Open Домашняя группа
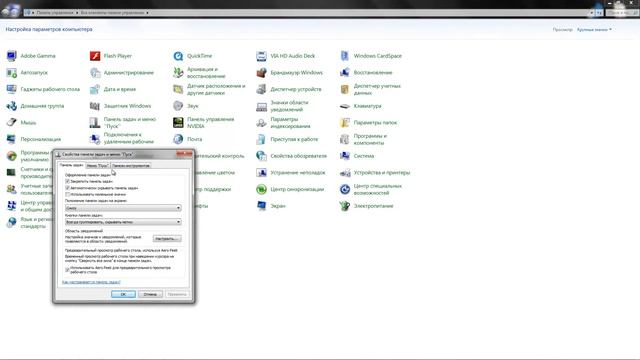The image size is (640, 360). [35, 106]
